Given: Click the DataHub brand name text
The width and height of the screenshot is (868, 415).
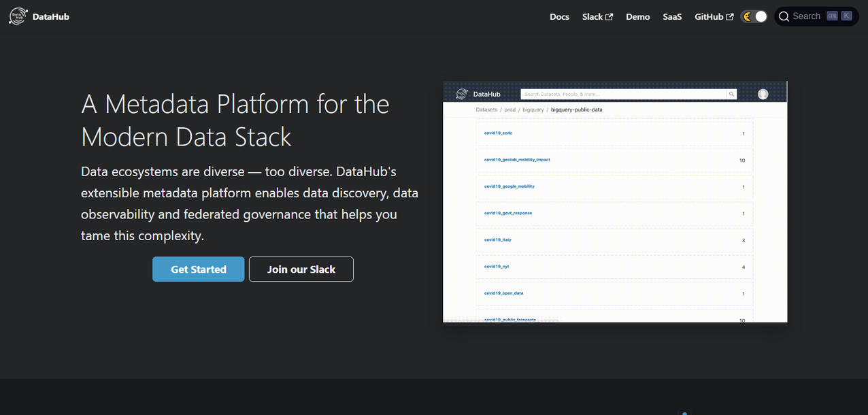Looking at the screenshot, I should 51,16.
